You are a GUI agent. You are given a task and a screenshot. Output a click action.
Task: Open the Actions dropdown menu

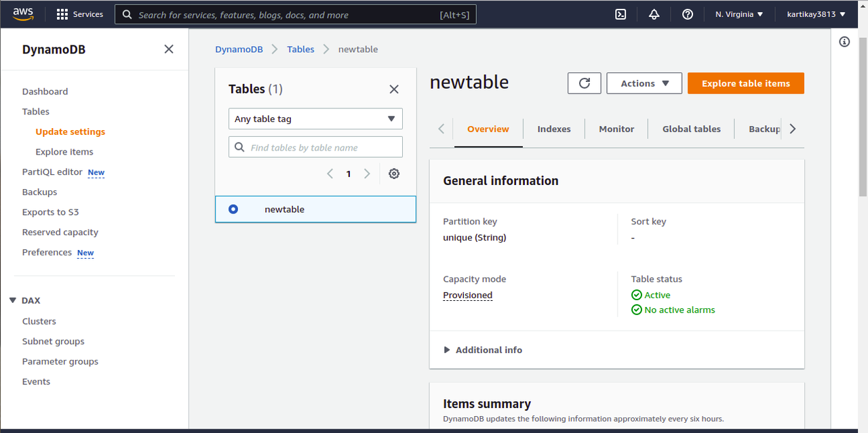pyautogui.click(x=644, y=83)
